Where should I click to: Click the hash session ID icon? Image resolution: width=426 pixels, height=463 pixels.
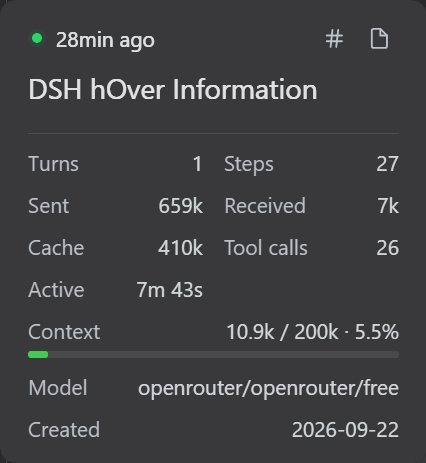[x=334, y=39]
